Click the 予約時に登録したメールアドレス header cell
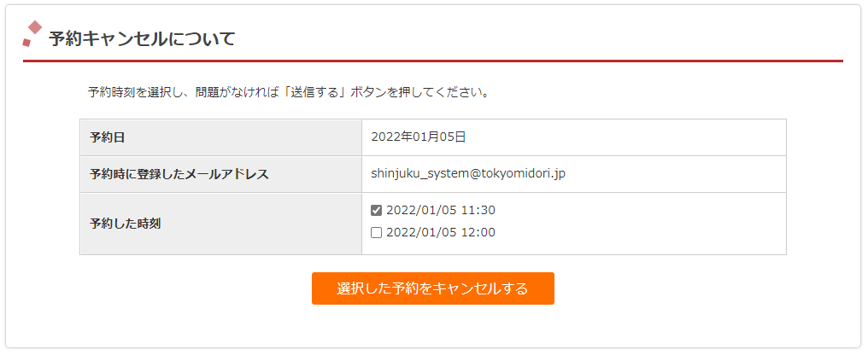This screenshot has width=868, height=355. point(221,174)
